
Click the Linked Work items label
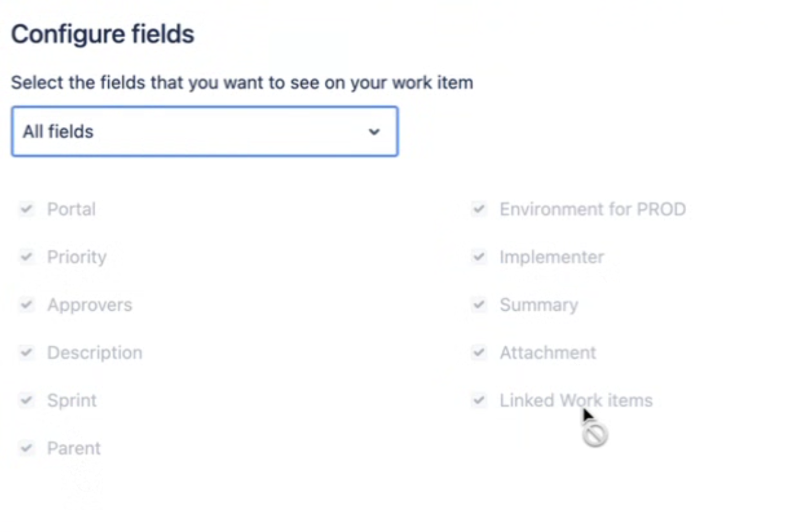575,400
